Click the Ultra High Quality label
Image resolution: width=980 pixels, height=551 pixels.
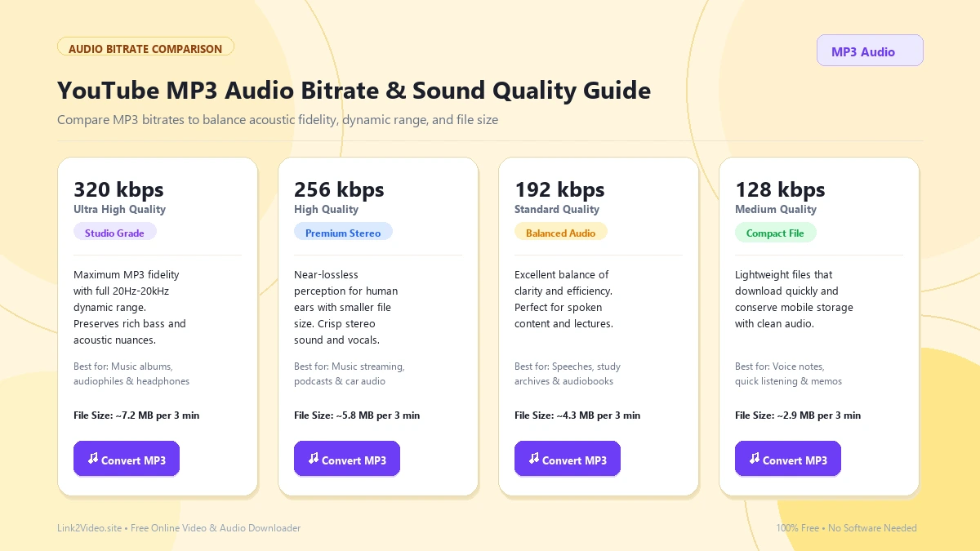pos(119,209)
